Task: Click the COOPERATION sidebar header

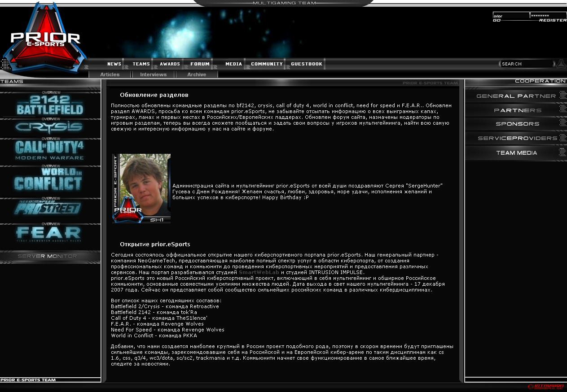Action: coord(540,81)
